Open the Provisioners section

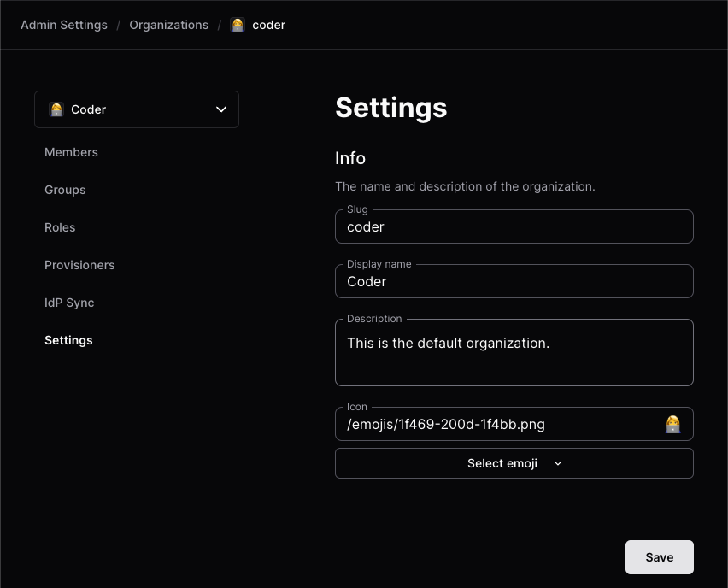click(79, 265)
